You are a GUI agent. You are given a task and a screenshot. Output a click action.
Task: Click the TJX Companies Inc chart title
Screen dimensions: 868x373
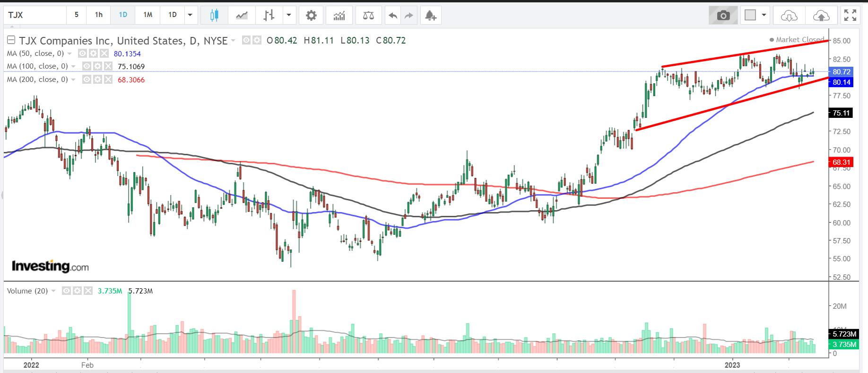tap(123, 41)
